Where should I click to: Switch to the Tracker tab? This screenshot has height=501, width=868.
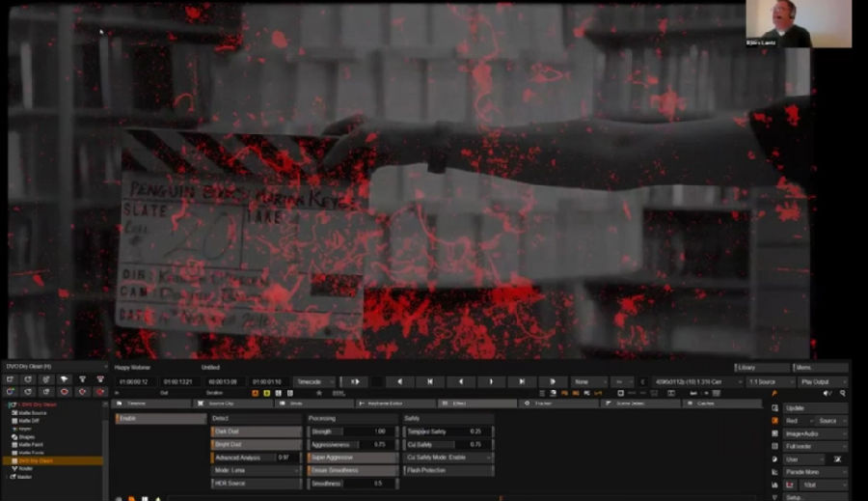pyautogui.click(x=559, y=404)
